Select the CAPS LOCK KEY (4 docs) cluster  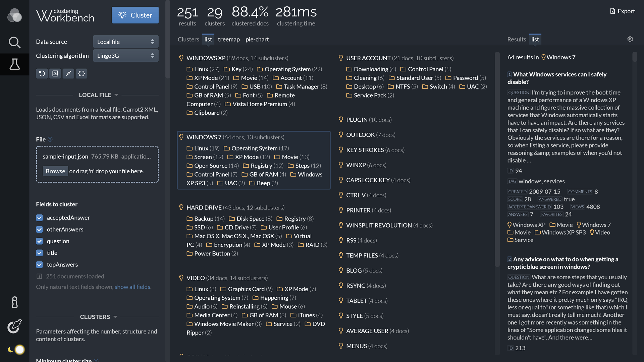coord(378,180)
